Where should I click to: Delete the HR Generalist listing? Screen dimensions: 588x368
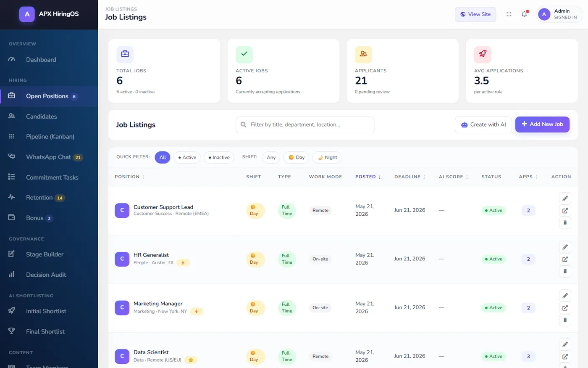coord(565,272)
